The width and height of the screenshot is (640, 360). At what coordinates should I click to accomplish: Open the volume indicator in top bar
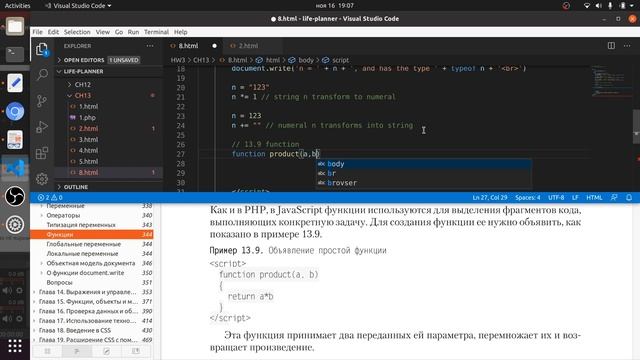598,6
